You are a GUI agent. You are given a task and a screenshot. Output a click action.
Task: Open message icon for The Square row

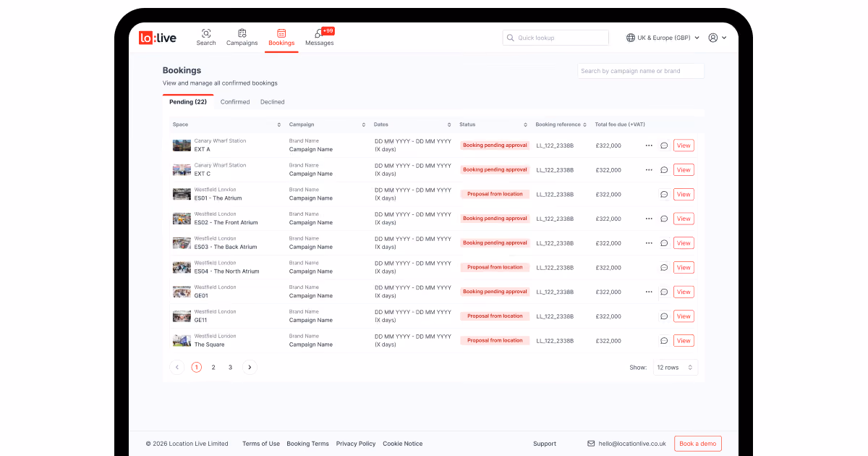point(664,340)
